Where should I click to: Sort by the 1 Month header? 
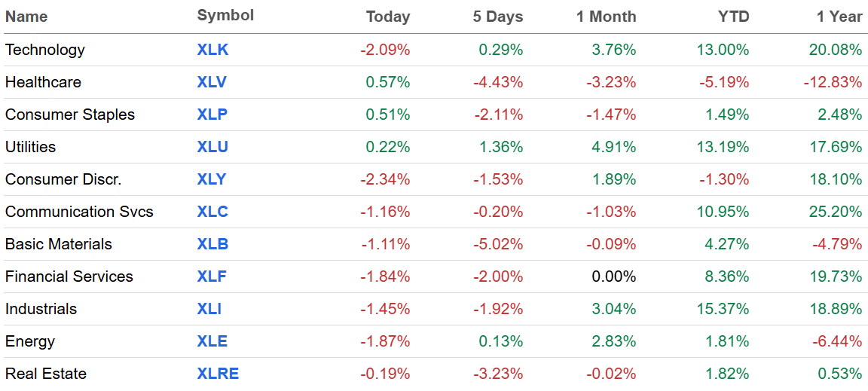click(x=606, y=17)
